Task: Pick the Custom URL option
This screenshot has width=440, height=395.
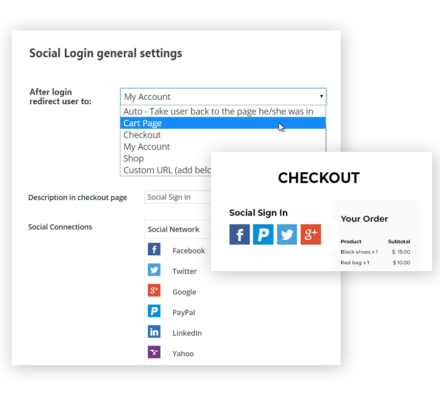Action: click(166, 170)
